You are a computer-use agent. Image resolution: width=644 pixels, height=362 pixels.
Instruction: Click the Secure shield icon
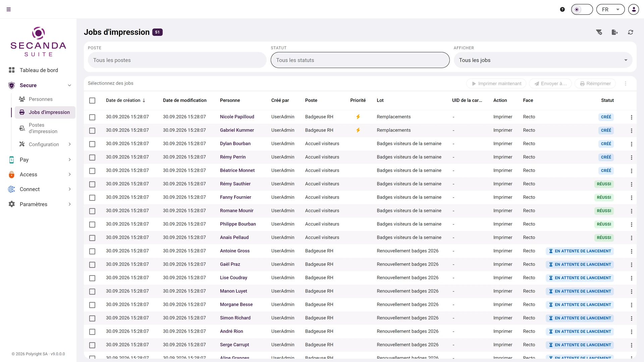tap(11, 85)
